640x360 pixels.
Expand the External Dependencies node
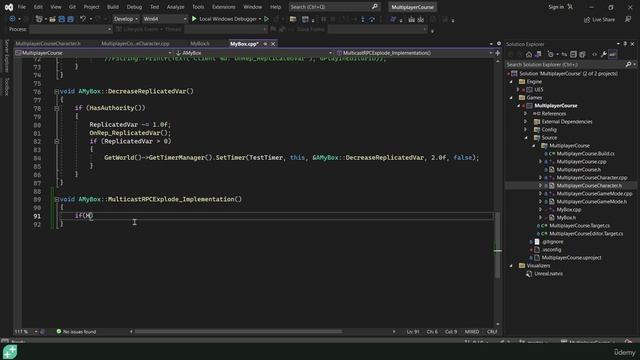point(526,122)
